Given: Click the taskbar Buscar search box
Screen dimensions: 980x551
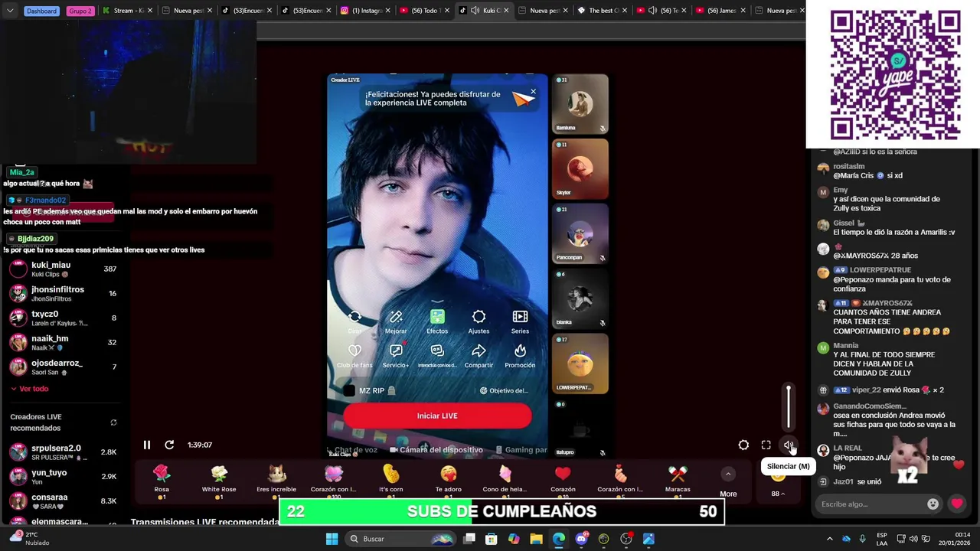Looking at the screenshot, I should tap(400, 539).
